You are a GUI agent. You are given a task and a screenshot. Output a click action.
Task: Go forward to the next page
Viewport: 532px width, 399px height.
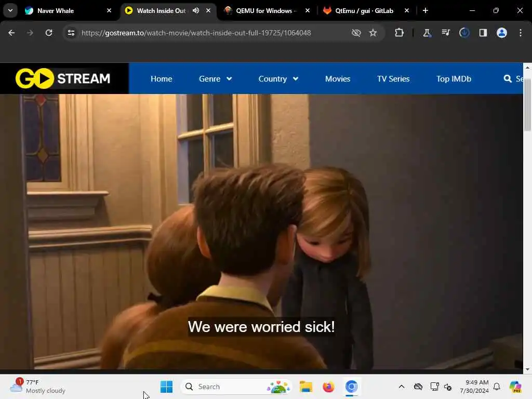point(30,33)
